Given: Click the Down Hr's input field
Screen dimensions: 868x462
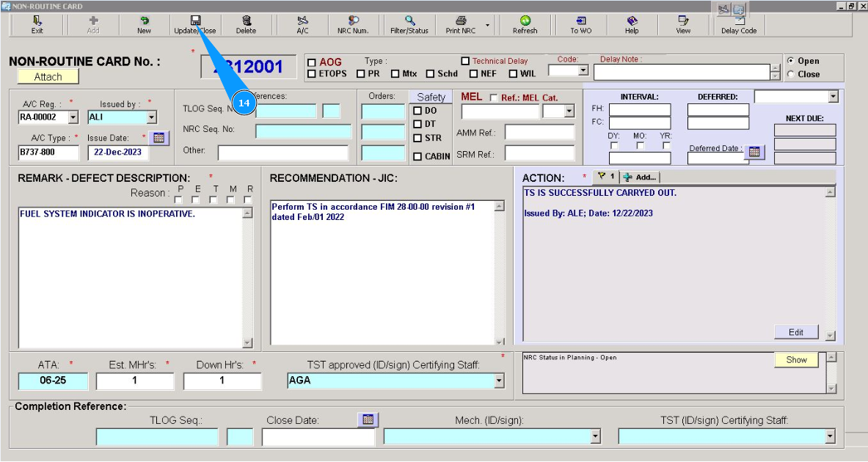Looking at the screenshot, I should pyautogui.click(x=222, y=381).
